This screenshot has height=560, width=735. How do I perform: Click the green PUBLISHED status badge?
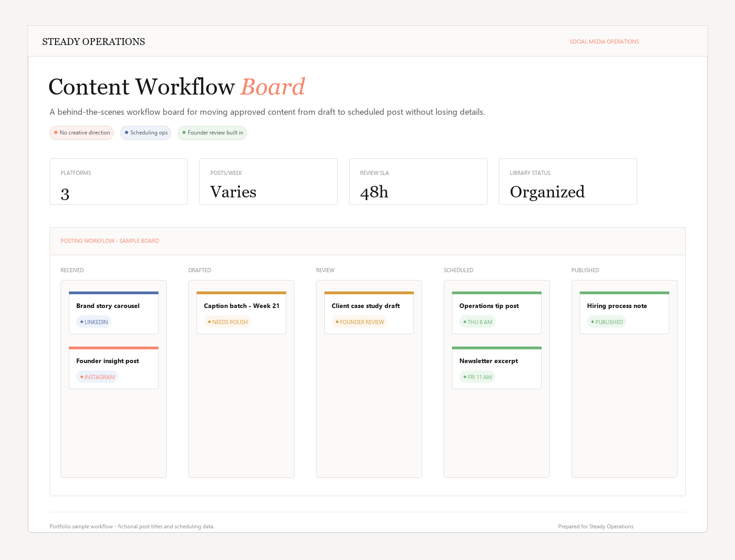coord(606,322)
